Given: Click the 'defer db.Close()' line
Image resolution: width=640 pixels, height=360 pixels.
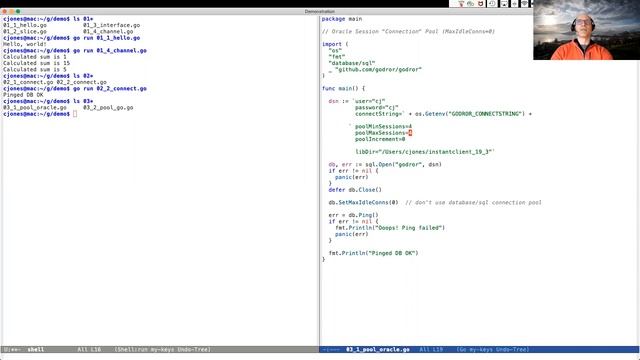Looking at the screenshot, I should pos(355,190).
